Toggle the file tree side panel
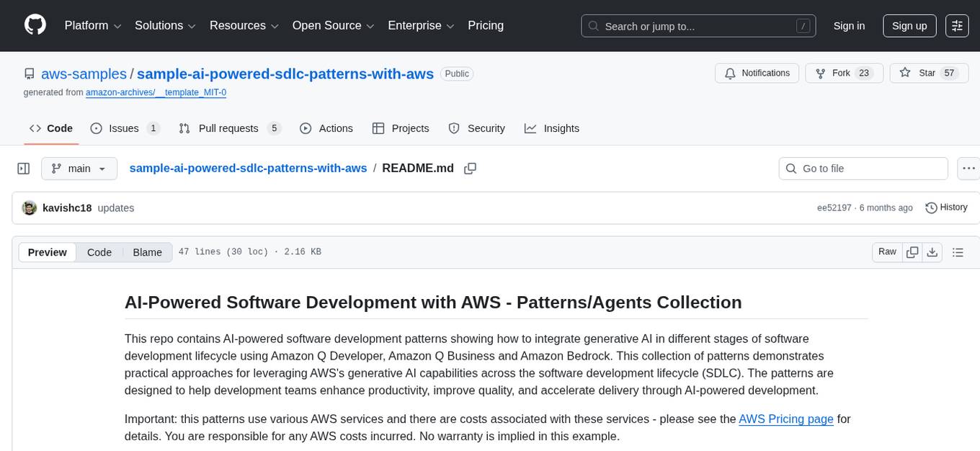Viewport: 980px width, 451px height. click(23, 168)
